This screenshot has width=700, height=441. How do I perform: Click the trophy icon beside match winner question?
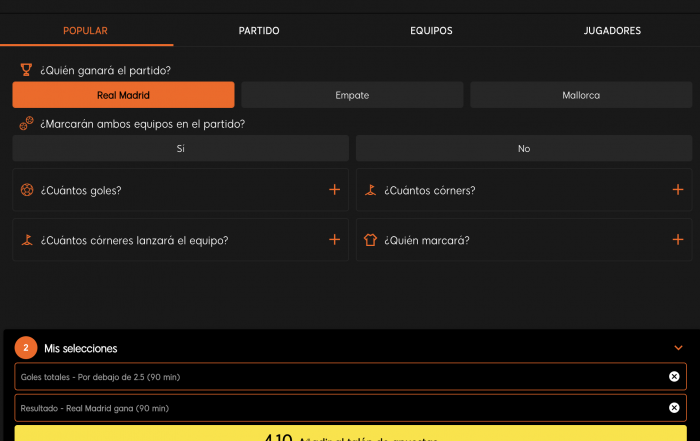(26, 70)
